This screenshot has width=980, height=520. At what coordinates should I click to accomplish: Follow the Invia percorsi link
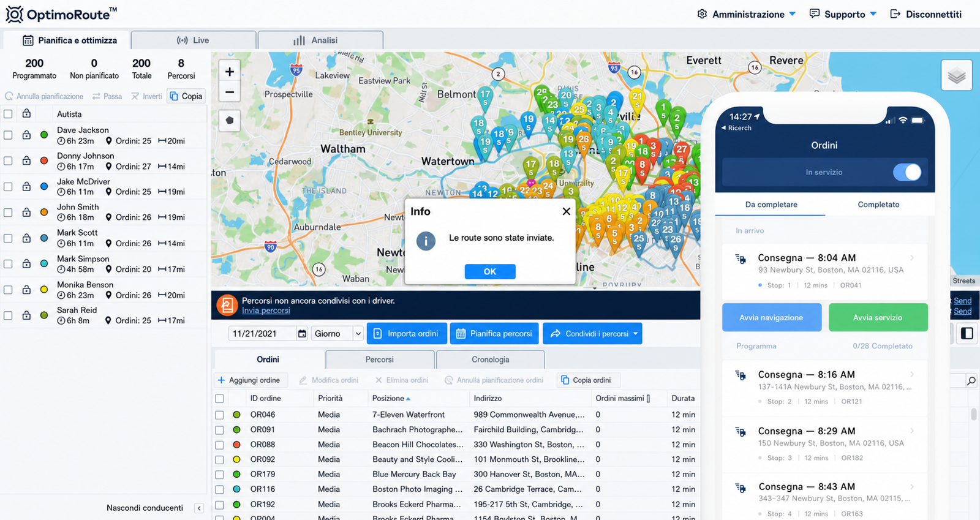coord(266,311)
